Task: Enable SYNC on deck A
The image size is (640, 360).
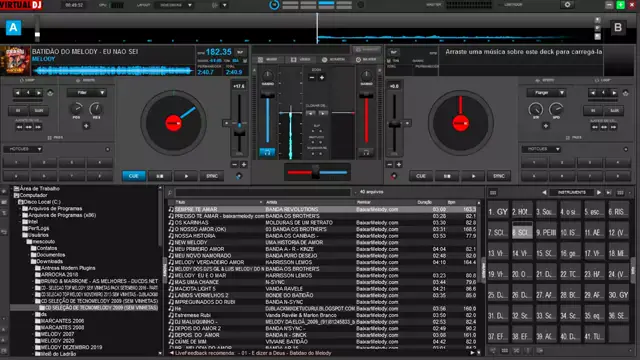Action: pyautogui.click(x=212, y=176)
